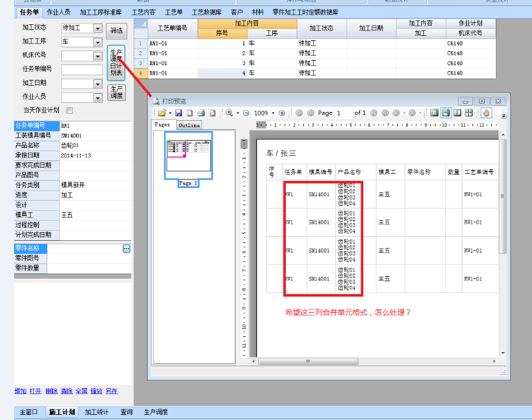Zoom in with the plus icon
This screenshot has width=532, height=420.
pyautogui.click(x=281, y=113)
